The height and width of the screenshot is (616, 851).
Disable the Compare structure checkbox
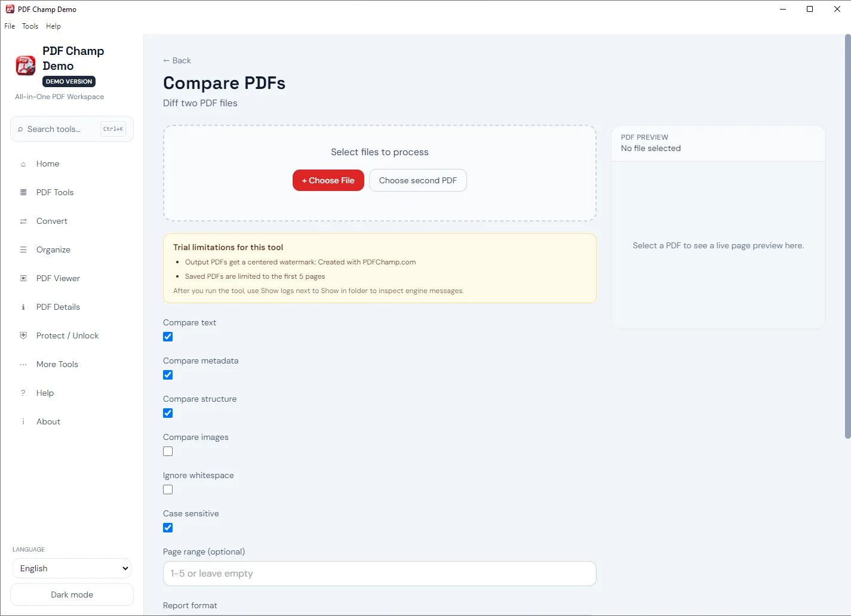pos(168,413)
